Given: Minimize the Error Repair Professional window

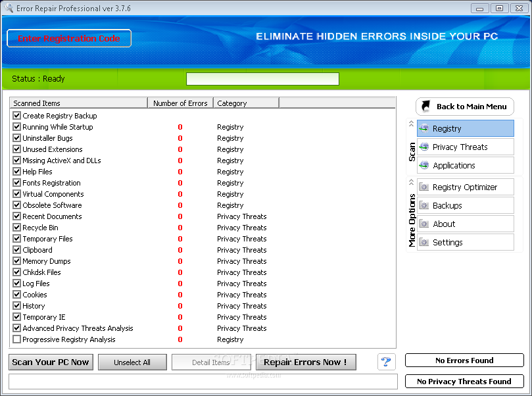Looking at the screenshot, I should (x=480, y=8).
